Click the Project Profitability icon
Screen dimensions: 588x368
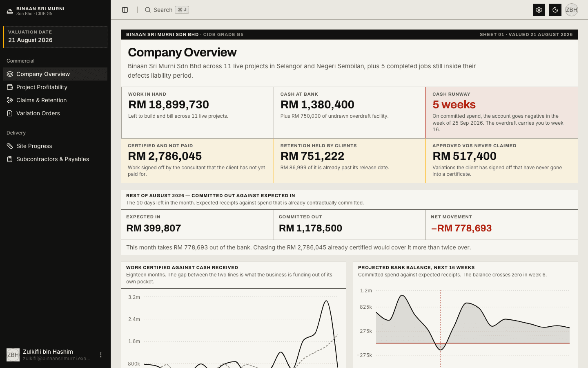pyautogui.click(x=10, y=87)
